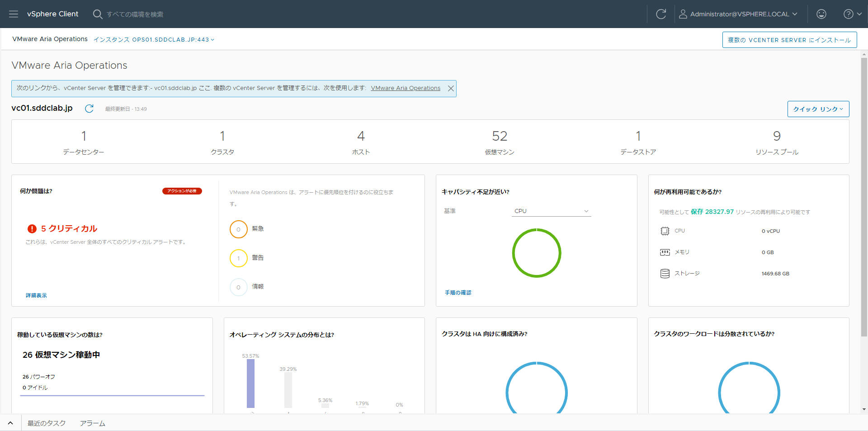Click the scrollbar up arrow

tap(864, 54)
